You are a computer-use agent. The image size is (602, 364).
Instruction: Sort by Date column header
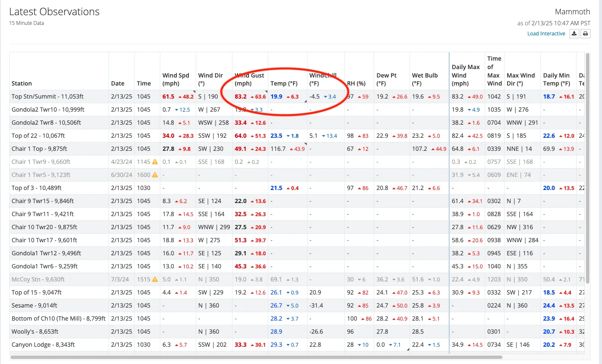tap(118, 83)
